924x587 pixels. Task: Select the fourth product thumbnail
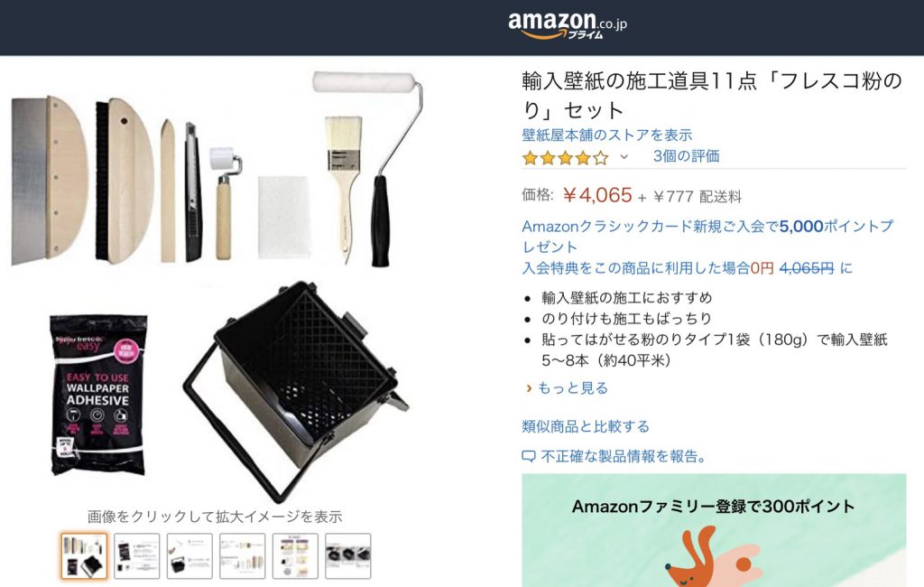coord(242,556)
